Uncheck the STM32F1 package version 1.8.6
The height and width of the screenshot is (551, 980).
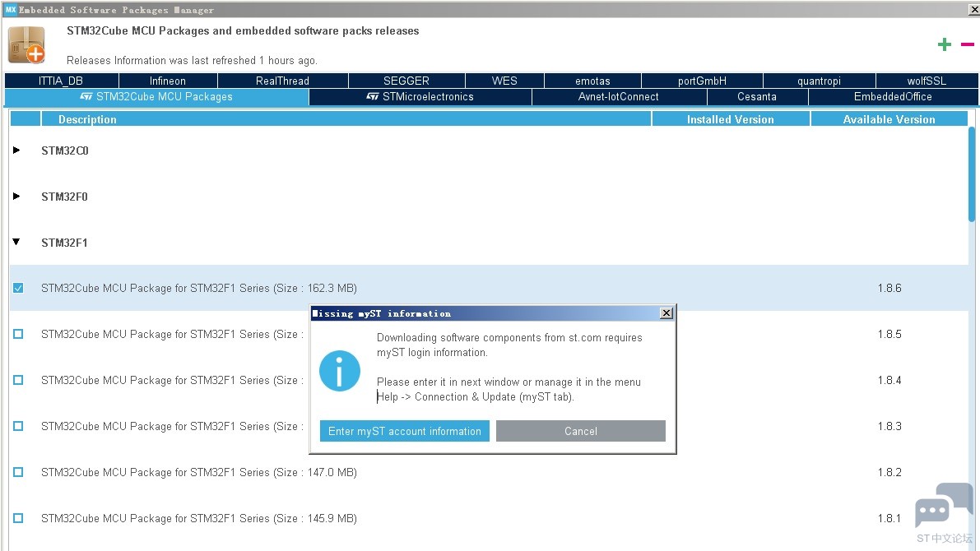[x=18, y=288]
